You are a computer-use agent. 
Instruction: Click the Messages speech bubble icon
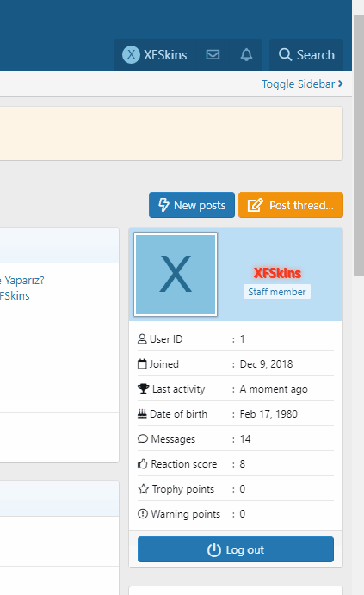click(x=143, y=439)
